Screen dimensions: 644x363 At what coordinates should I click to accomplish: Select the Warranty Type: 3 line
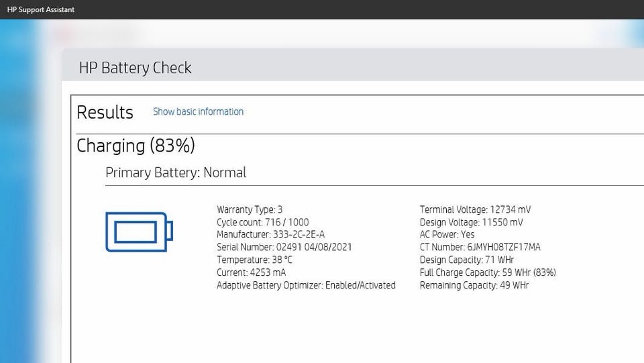250,209
